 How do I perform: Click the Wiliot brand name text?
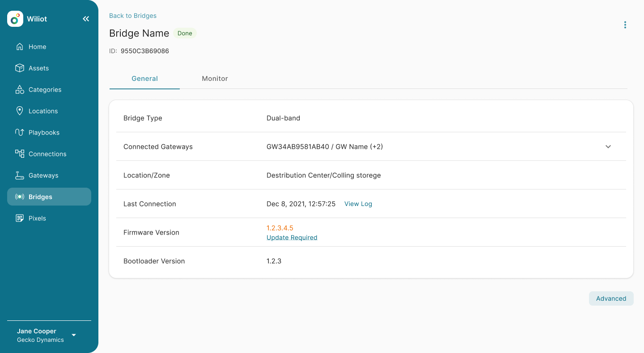pyautogui.click(x=37, y=19)
